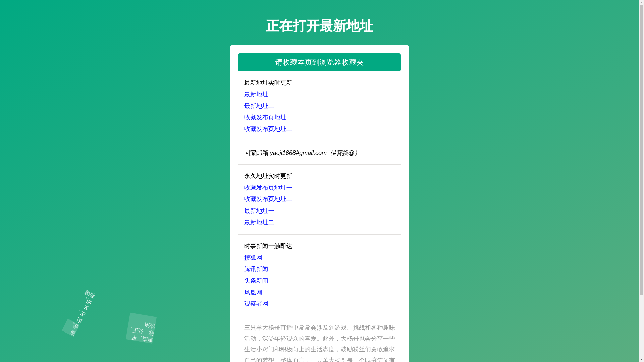Image resolution: width=644 pixels, height=362 pixels.
Task: Visit the 观察者网 news link
Action: (x=256, y=304)
